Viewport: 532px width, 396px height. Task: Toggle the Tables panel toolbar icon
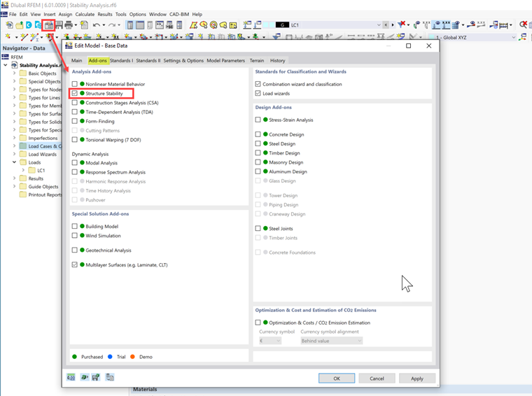[139, 24]
